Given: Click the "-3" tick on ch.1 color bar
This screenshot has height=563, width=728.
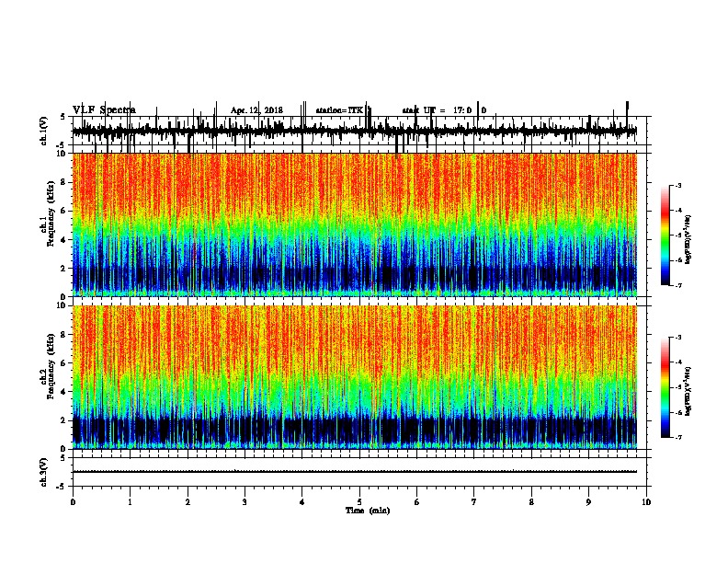Looking at the screenshot, I should (x=678, y=186).
